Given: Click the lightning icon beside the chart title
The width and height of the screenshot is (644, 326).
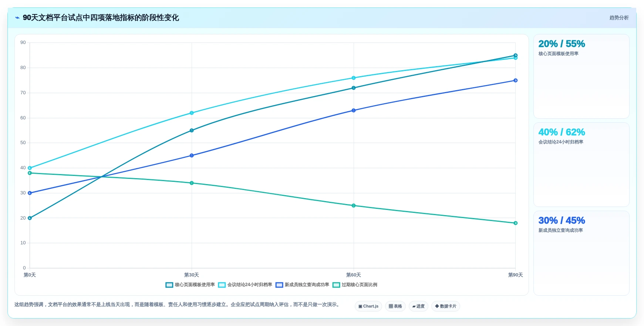Looking at the screenshot, I should click(17, 18).
